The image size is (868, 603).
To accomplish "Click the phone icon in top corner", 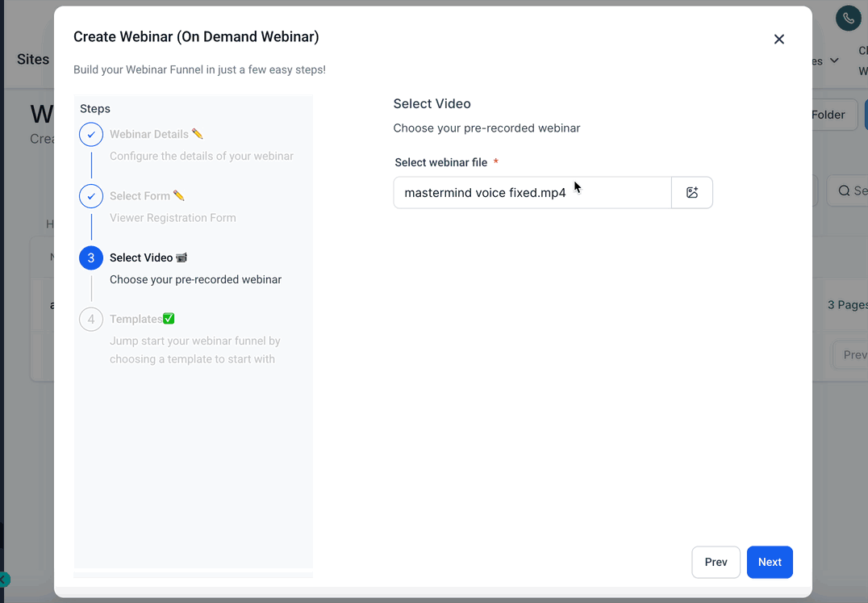I will coord(848,19).
